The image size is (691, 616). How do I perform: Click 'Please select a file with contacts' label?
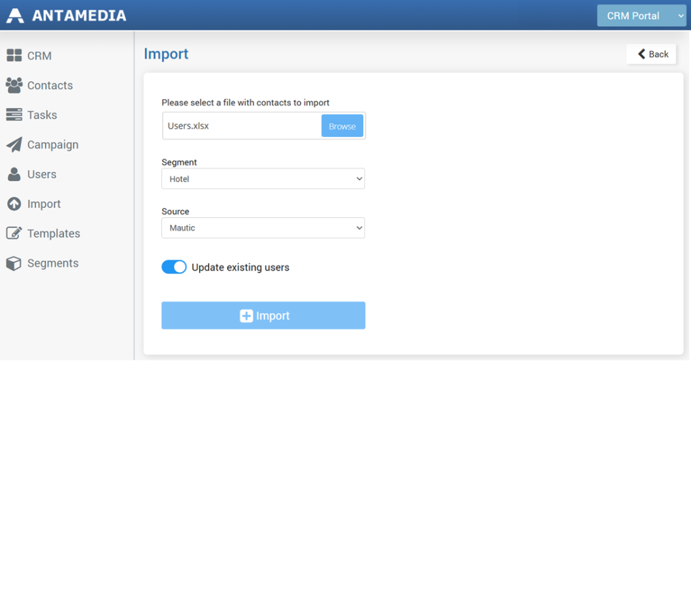[246, 103]
